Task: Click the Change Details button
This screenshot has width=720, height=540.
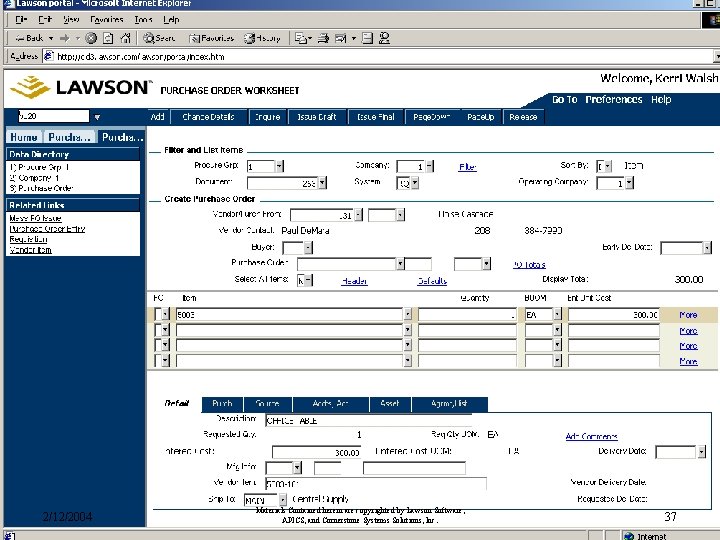Action: tap(208, 117)
